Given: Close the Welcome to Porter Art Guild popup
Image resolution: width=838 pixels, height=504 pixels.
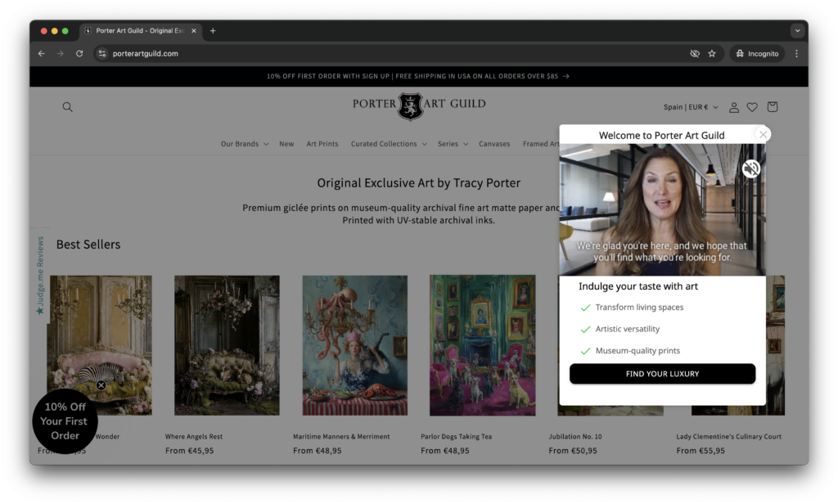Looking at the screenshot, I should [763, 135].
